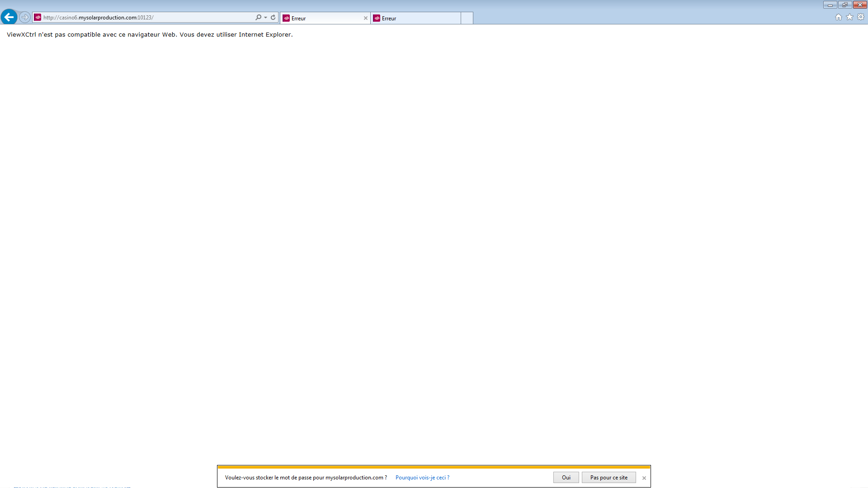The height and width of the screenshot is (488, 868).
Task: Dismiss the password notification bar
Action: click(x=644, y=478)
